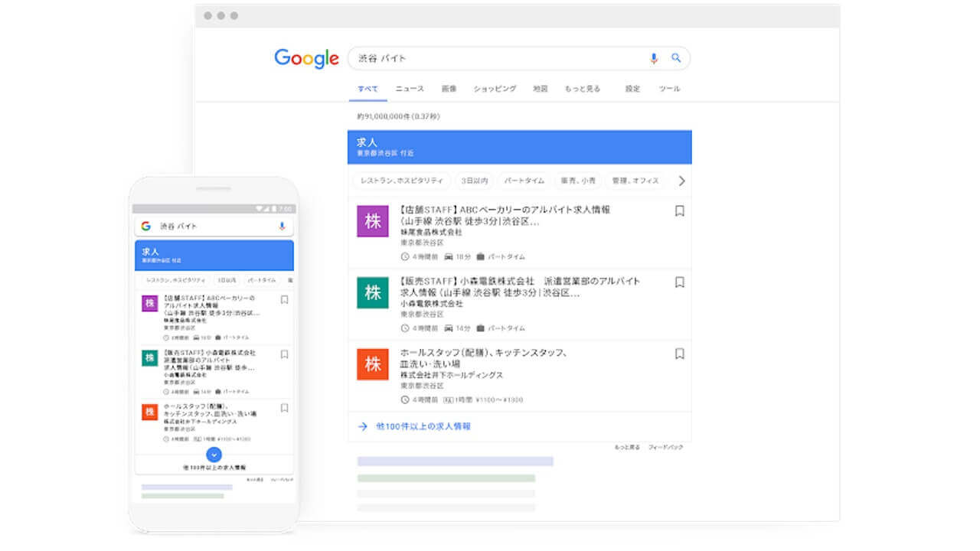
Task: Click the right chevron to reveal more filter chips
Action: tap(681, 181)
